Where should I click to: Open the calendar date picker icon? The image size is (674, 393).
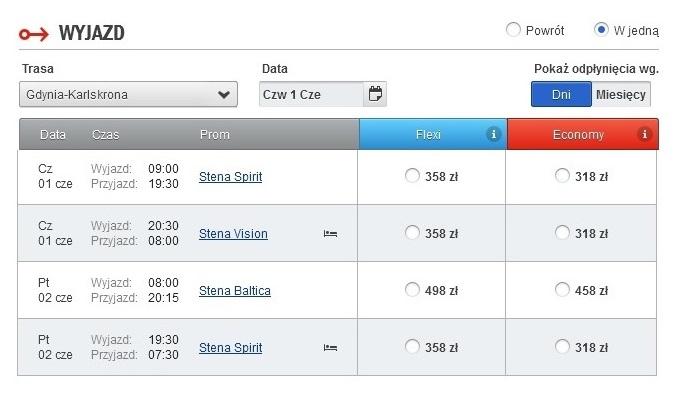click(x=375, y=94)
